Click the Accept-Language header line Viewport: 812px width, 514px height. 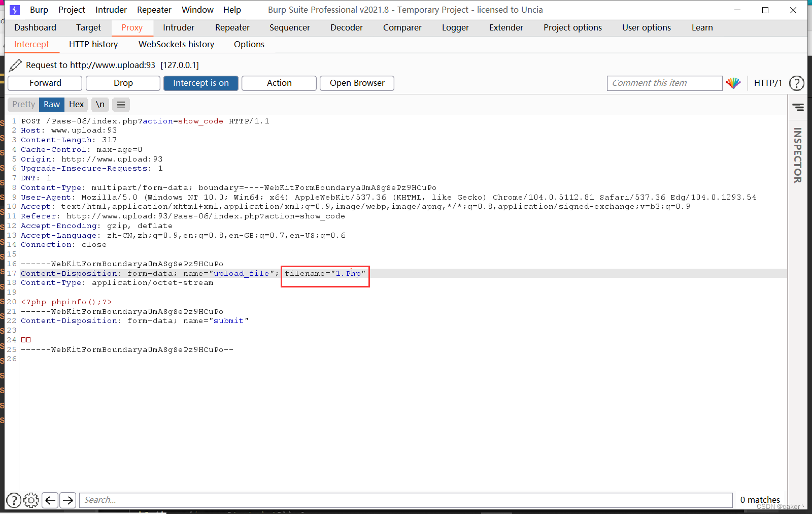pyautogui.click(x=183, y=236)
